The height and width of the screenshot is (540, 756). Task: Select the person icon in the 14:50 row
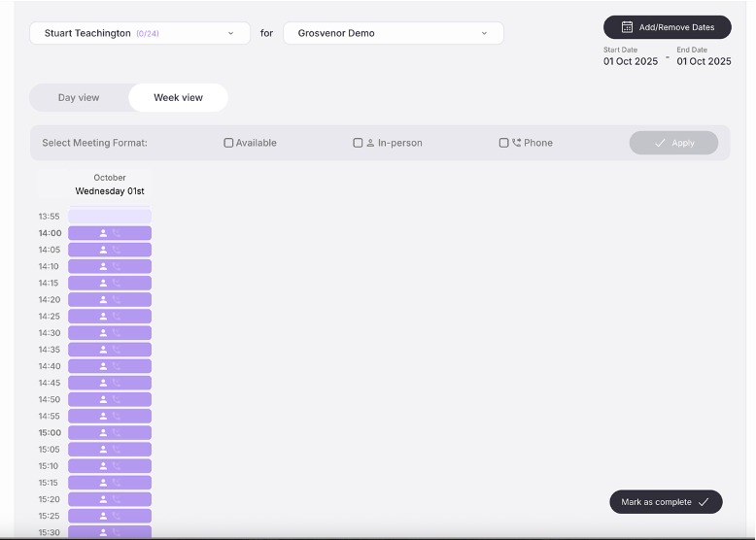(x=103, y=399)
